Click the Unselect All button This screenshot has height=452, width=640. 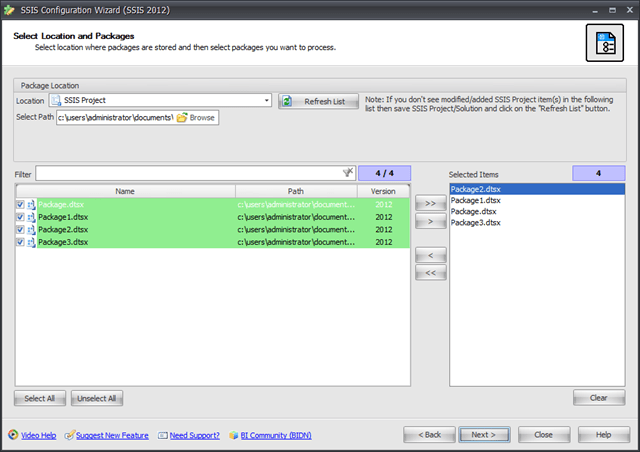click(97, 399)
